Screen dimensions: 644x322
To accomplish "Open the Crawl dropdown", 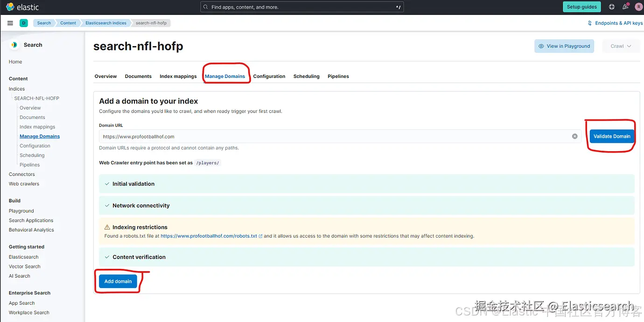I will tap(621, 46).
